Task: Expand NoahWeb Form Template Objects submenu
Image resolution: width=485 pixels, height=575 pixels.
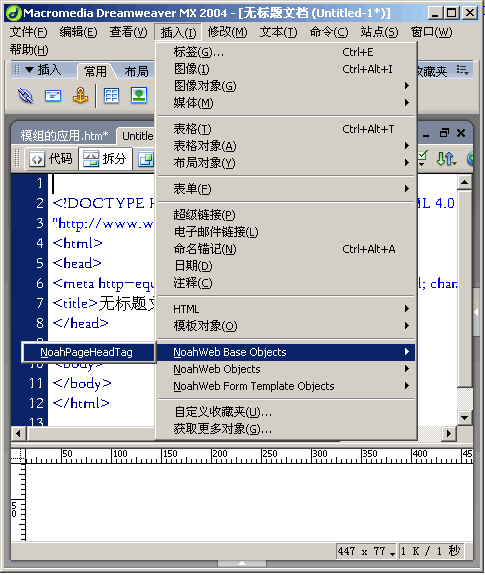Action: pos(287,386)
